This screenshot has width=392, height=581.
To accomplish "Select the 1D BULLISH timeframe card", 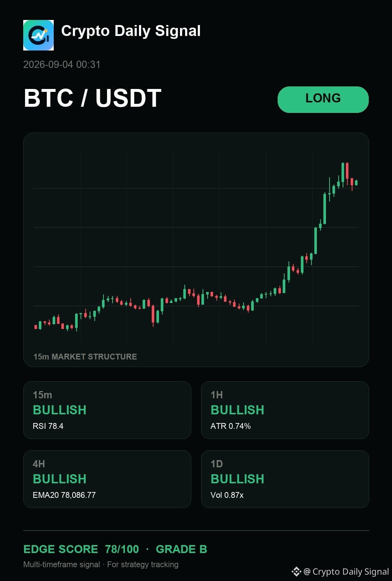I will click(285, 479).
